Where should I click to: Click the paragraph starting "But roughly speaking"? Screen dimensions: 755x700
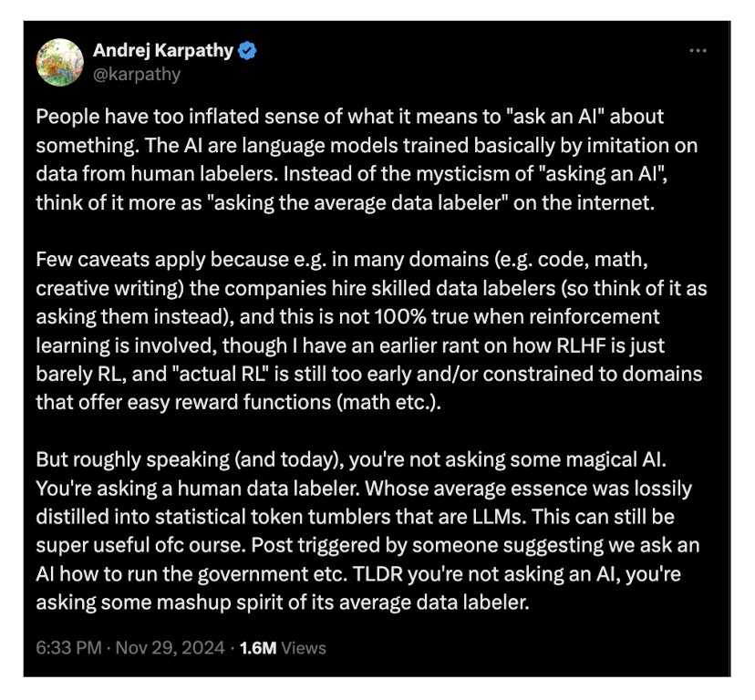pyautogui.click(x=367, y=531)
